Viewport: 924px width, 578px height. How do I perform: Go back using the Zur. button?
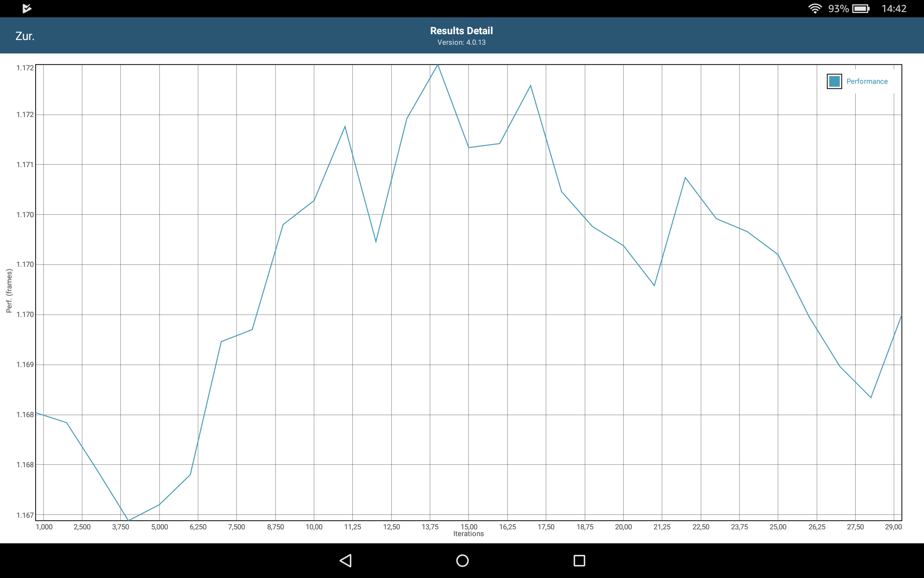click(x=25, y=36)
